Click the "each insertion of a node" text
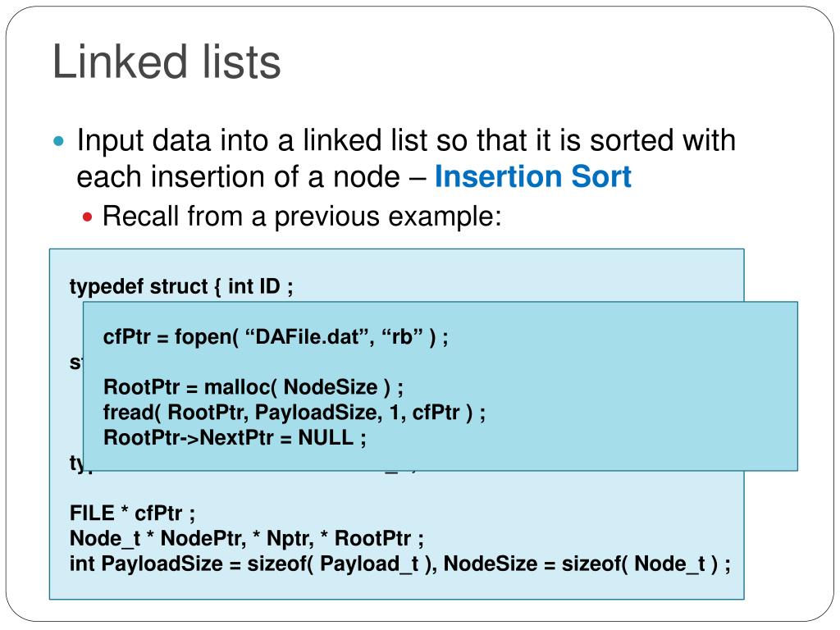The image size is (840, 630). (239, 177)
